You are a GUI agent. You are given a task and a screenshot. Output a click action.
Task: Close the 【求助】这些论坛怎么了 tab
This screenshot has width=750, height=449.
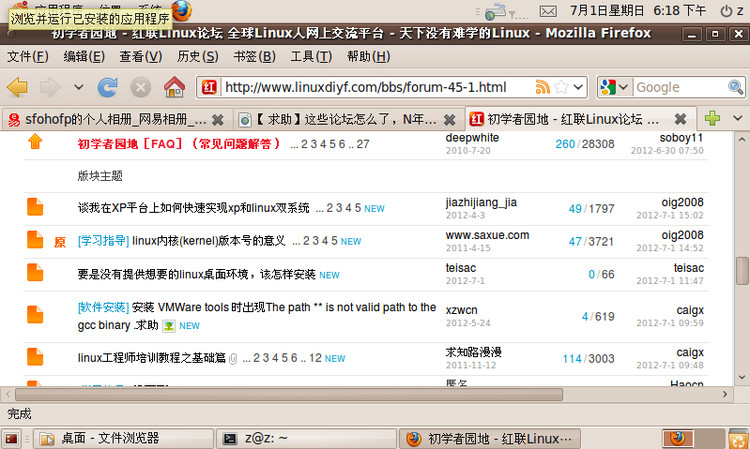coord(449,120)
